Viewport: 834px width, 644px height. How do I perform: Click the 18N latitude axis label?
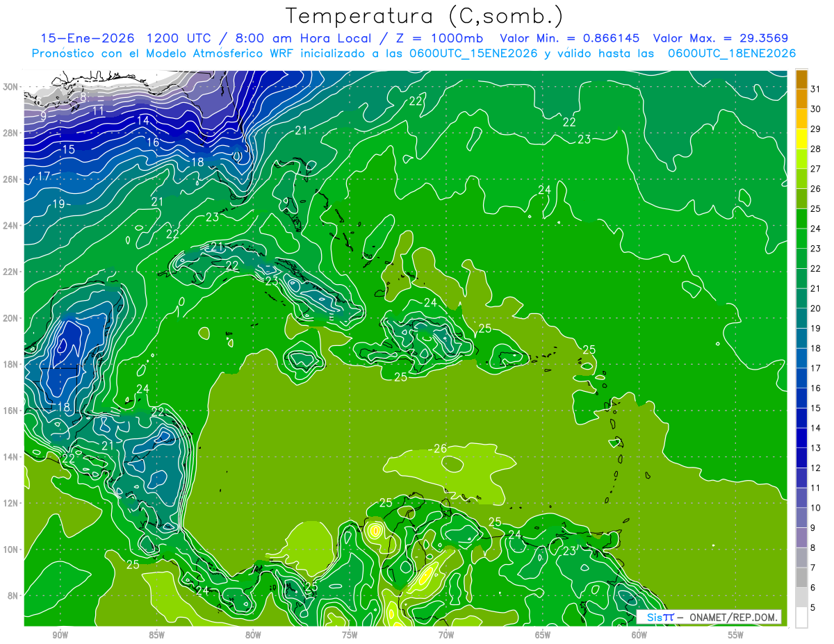pyautogui.click(x=10, y=364)
